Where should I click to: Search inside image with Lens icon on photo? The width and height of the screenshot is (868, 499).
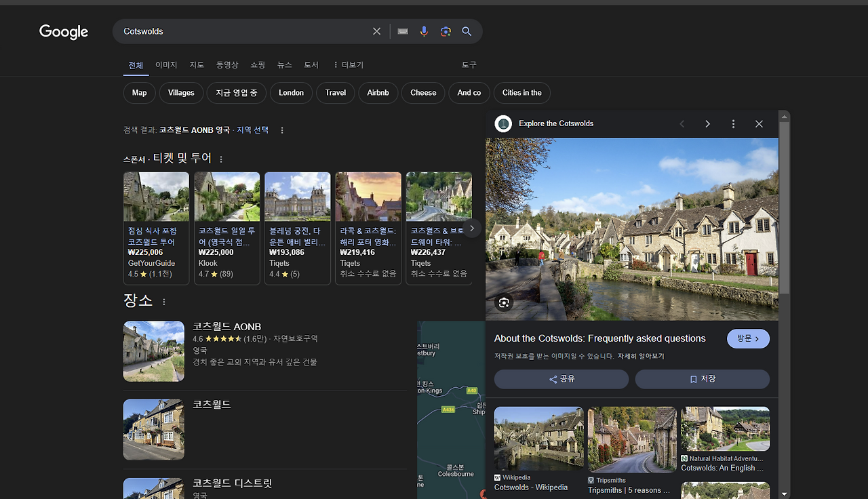pos(504,302)
